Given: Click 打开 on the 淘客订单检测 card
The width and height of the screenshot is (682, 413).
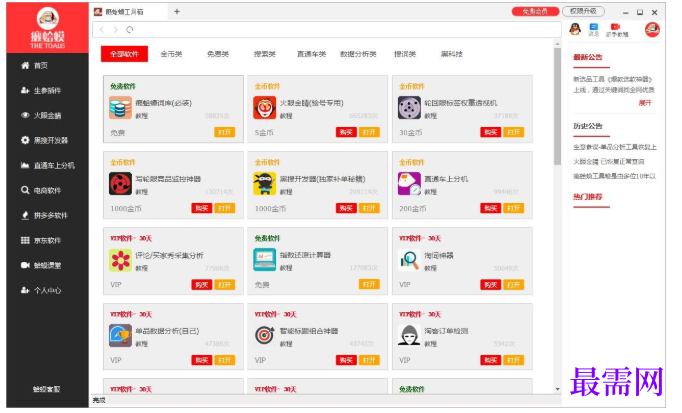Looking at the screenshot, I should 513,360.
